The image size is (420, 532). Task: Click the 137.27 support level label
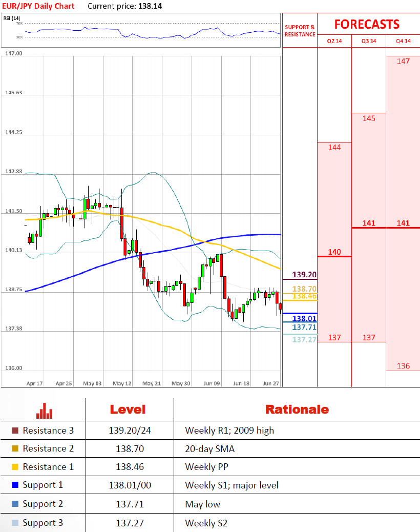[x=304, y=340]
